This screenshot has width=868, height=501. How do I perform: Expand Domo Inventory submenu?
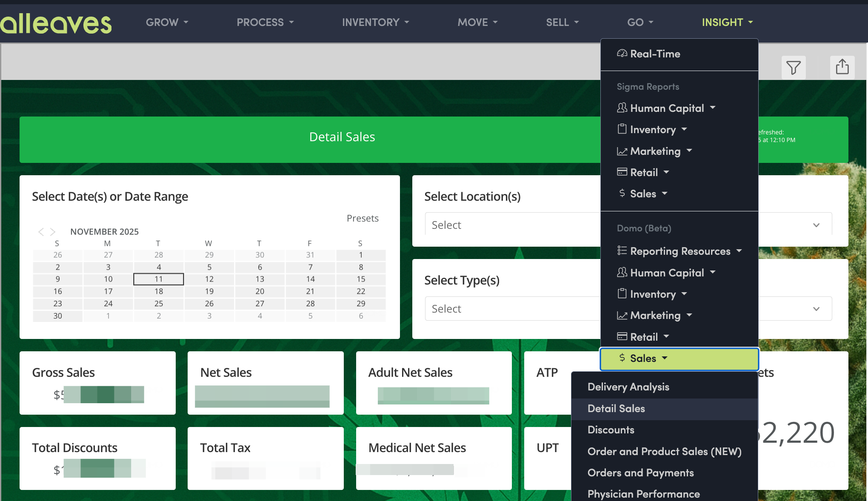[x=652, y=294]
